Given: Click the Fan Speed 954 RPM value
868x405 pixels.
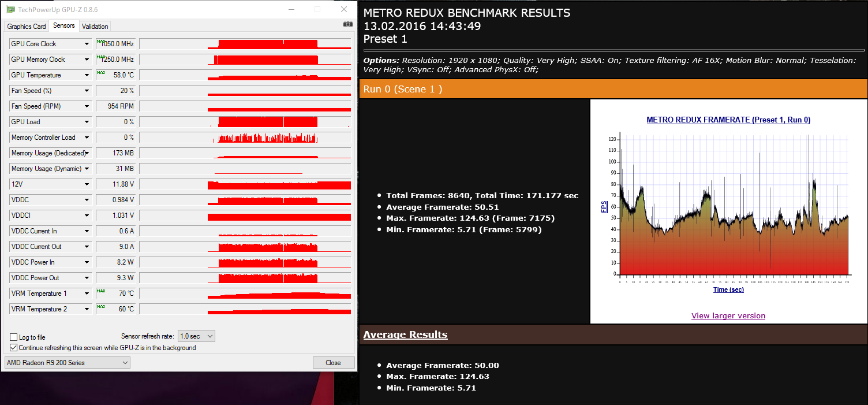Looking at the screenshot, I should tap(115, 106).
